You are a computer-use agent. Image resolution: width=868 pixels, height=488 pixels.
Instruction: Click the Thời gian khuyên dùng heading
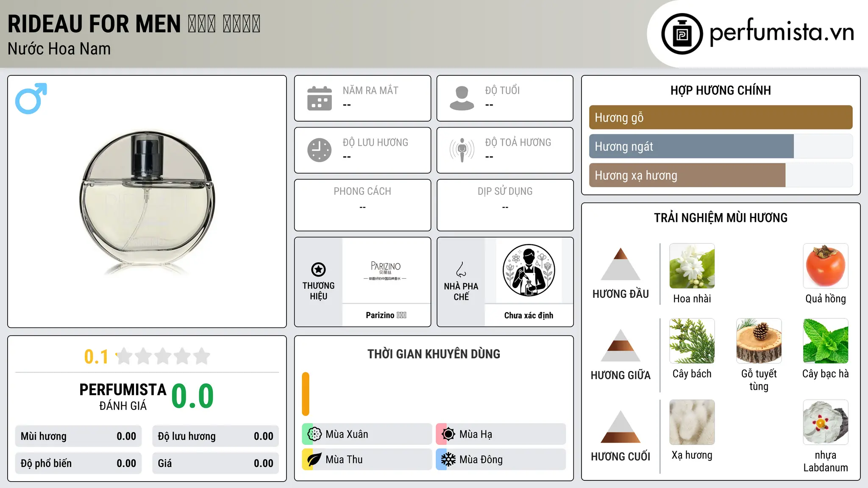pos(434,354)
